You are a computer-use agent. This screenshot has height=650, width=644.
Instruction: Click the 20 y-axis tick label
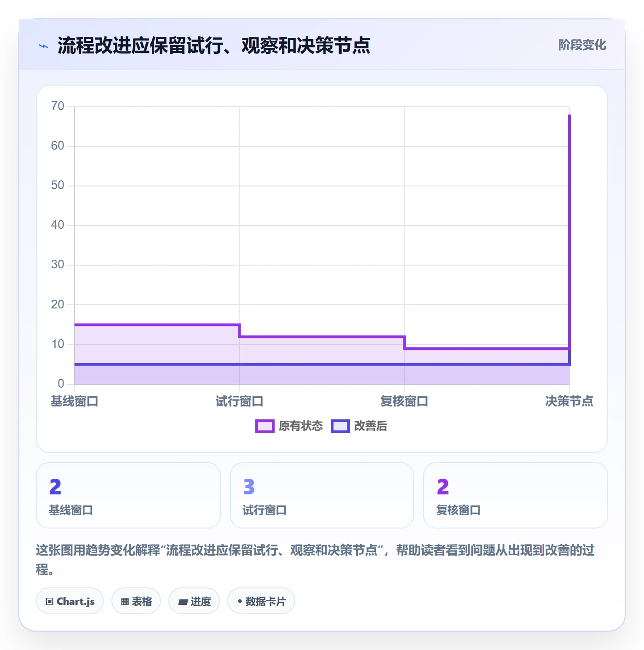tap(58, 304)
